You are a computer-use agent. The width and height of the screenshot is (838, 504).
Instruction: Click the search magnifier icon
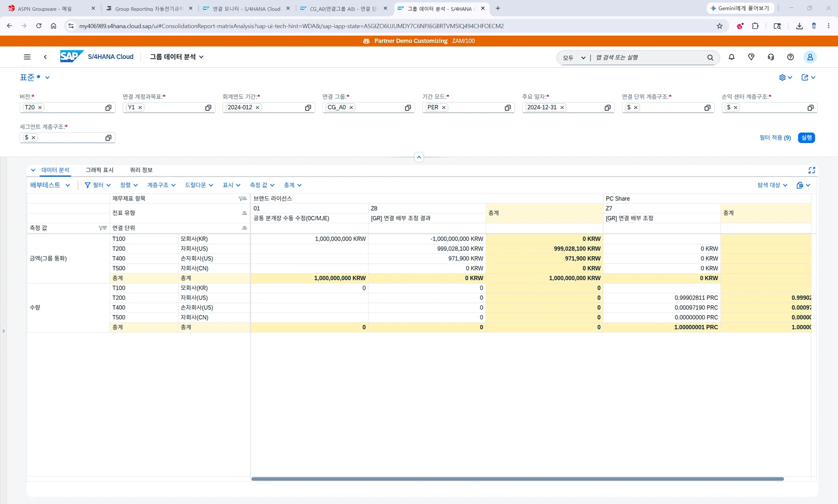710,58
